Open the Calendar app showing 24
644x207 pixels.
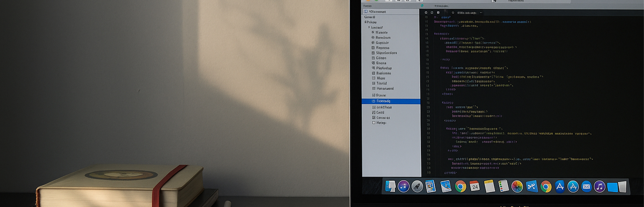(x=475, y=187)
